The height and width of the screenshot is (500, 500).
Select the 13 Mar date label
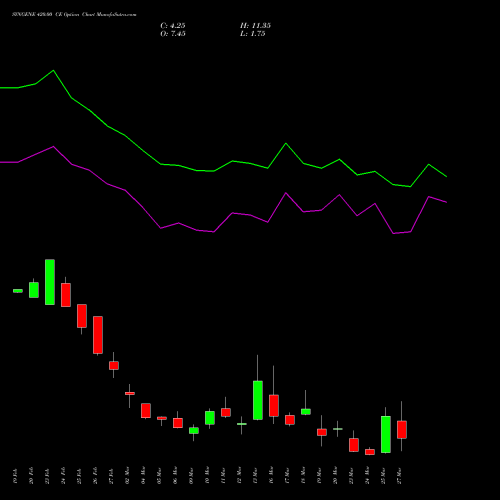pos(255,476)
